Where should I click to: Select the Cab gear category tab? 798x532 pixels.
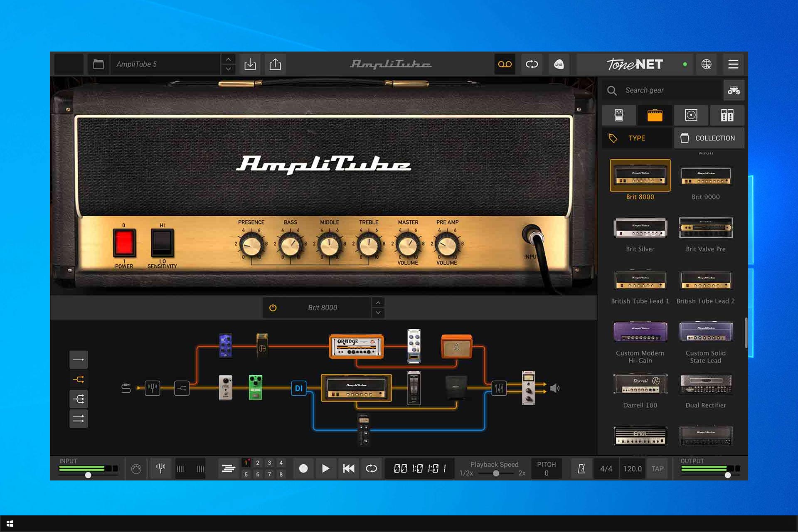(691, 115)
